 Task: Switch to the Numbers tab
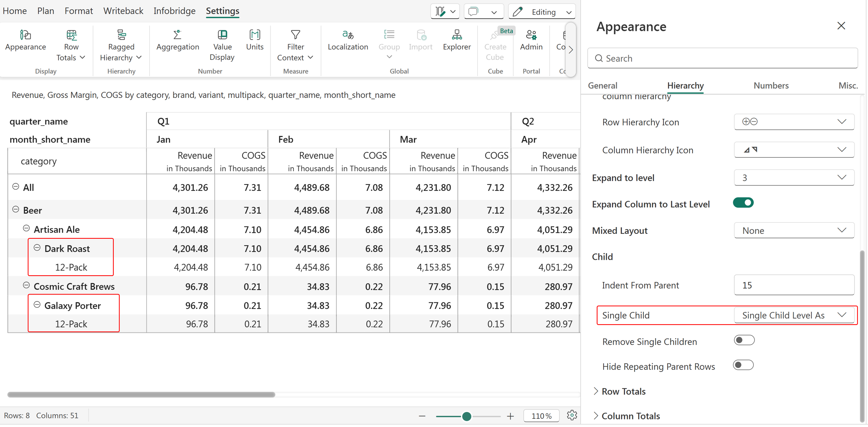tap(771, 85)
